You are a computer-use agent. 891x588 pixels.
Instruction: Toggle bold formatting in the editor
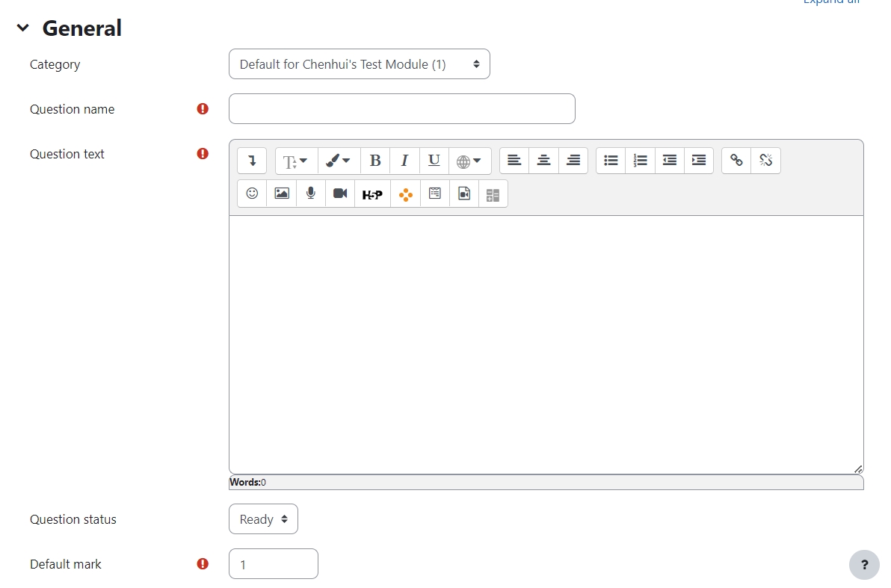point(375,161)
